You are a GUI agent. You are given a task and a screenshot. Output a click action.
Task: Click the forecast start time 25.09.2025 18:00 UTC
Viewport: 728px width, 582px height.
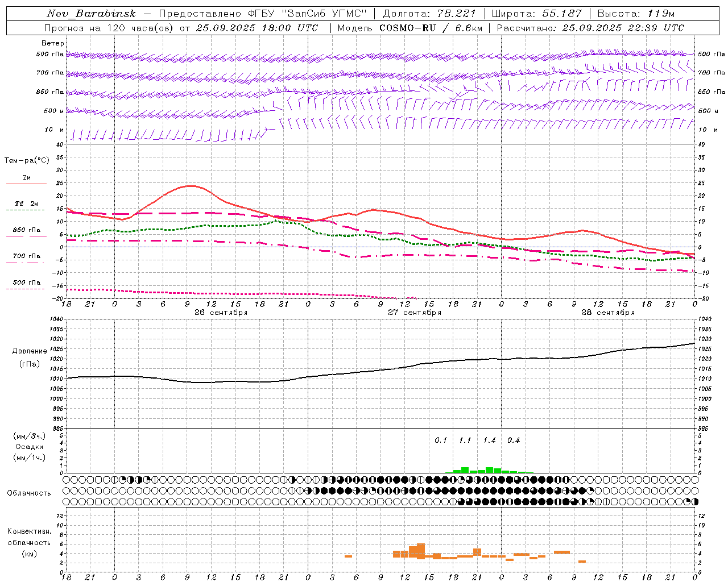257,28
